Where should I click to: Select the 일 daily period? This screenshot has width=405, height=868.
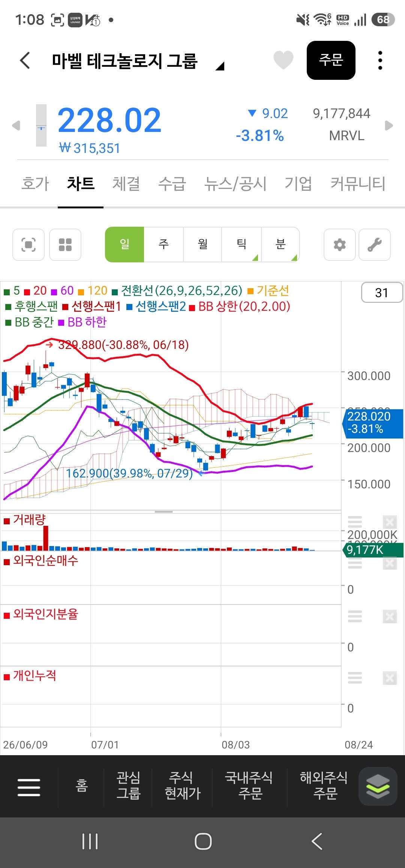coord(124,244)
